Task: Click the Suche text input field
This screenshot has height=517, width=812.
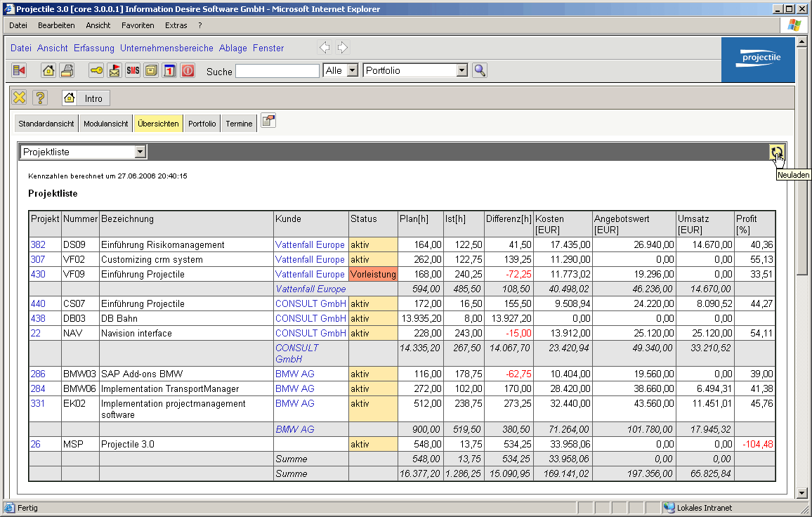Action: 277,71
